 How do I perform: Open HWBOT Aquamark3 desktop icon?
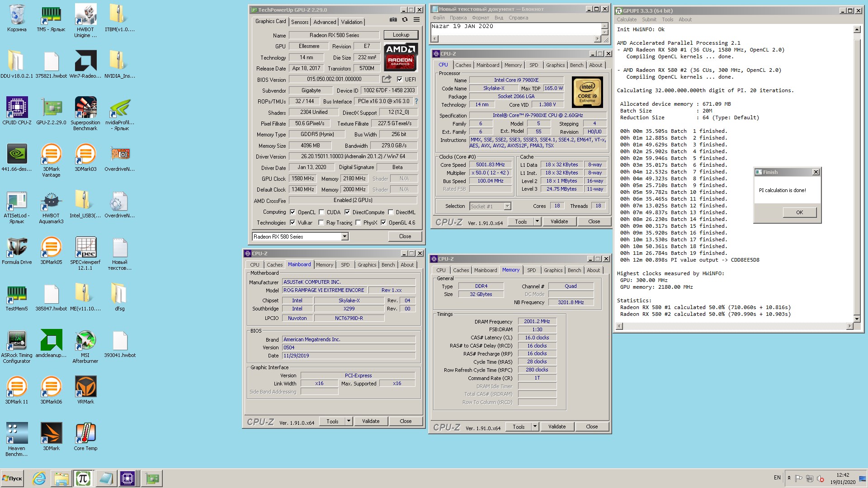click(51, 206)
